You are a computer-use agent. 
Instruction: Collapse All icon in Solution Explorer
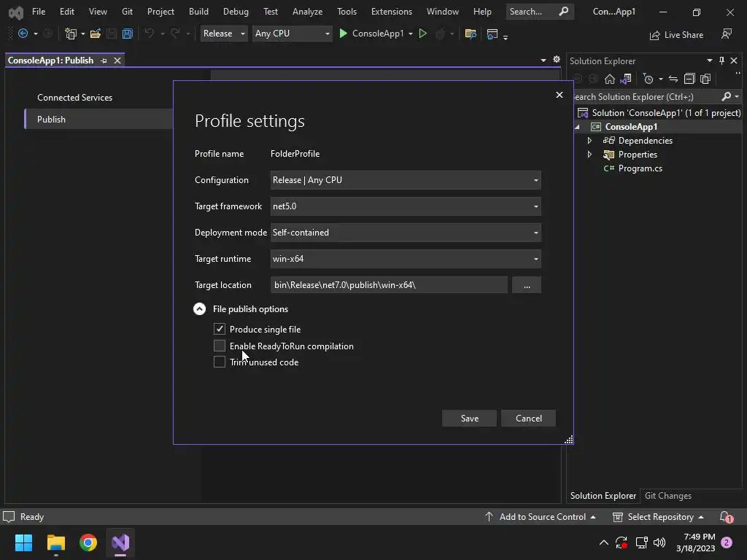tap(689, 79)
